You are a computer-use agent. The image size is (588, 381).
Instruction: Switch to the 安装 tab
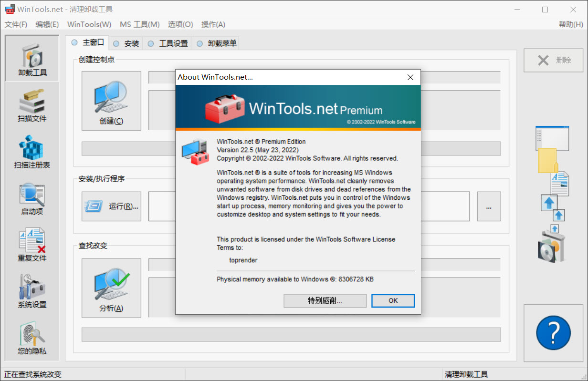(x=126, y=43)
